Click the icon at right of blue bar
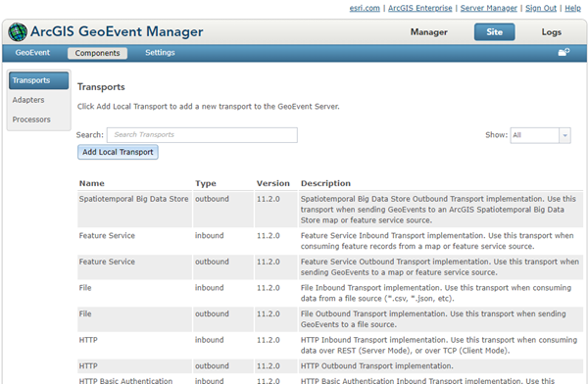 pyautogui.click(x=563, y=52)
